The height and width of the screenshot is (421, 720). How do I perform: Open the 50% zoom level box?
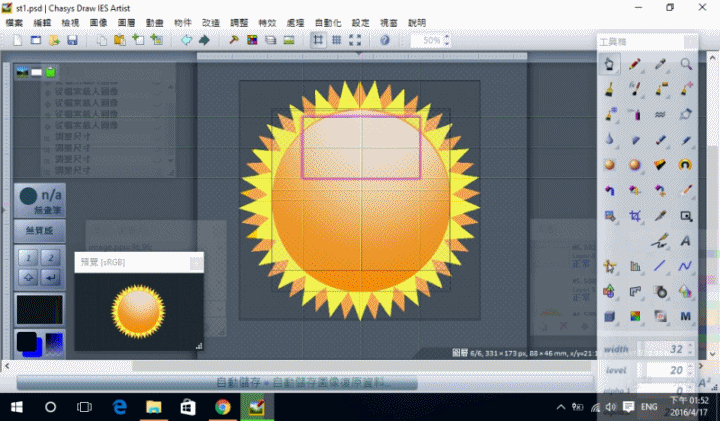pos(430,41)
